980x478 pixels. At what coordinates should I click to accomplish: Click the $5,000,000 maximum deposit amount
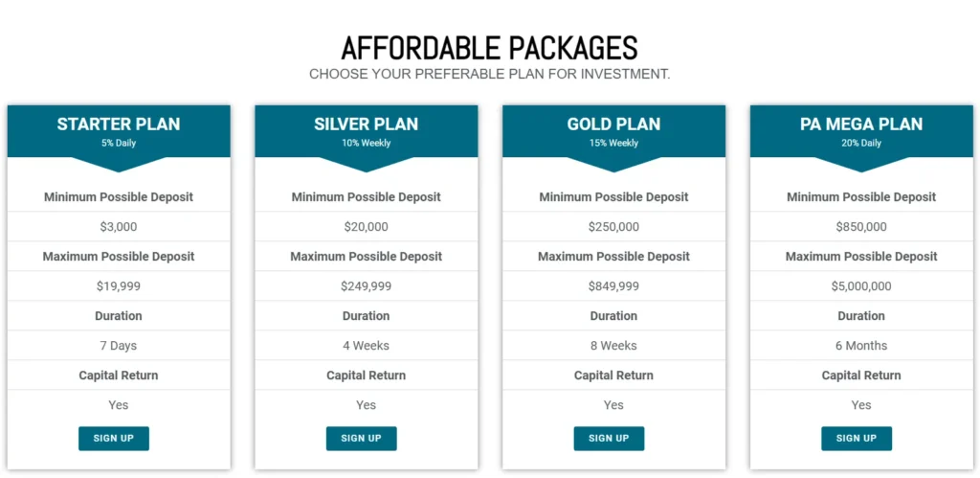[861, 286]
